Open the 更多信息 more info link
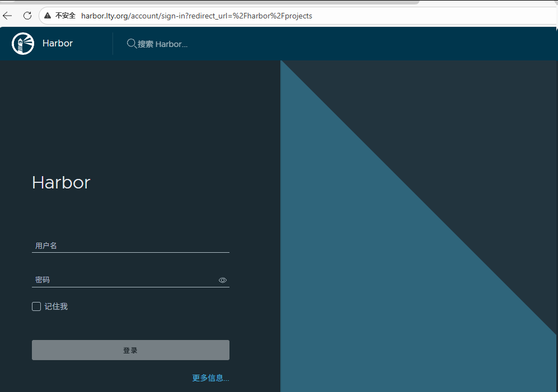Screen dimensions: 558x392 (210, 378)
